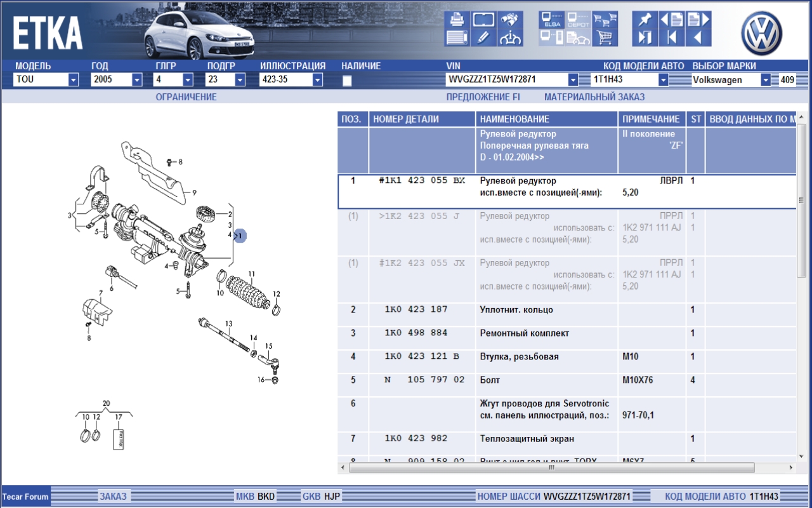Click the VIN field WVGZZZ1TZ5W172871

507,80
